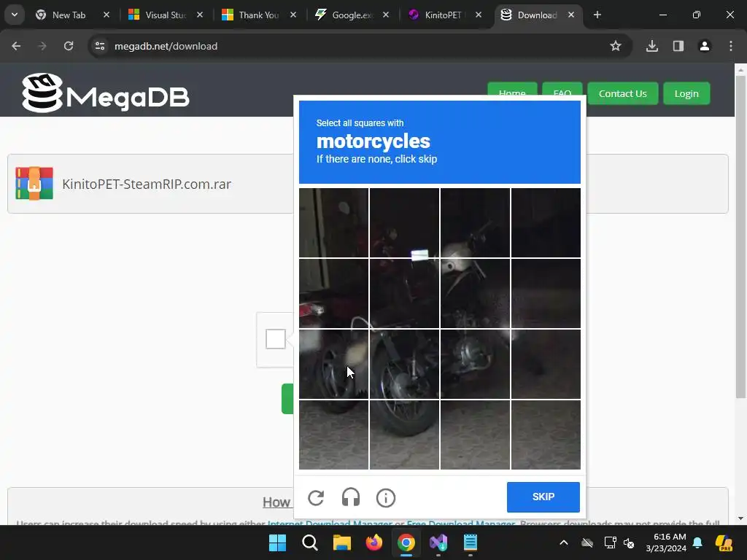
Task: Tick the captcha checkbox behind the challenge
Action: click(275, 339)
